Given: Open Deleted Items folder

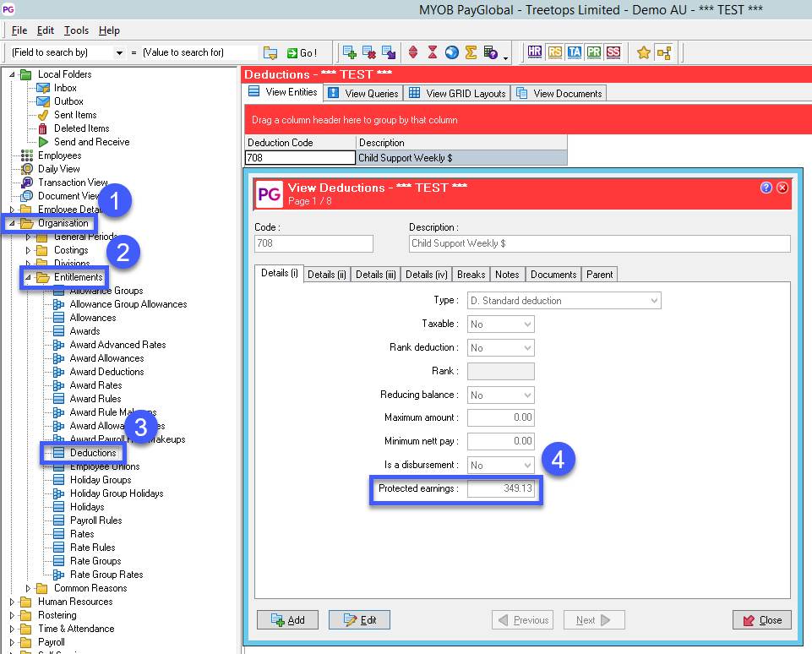Looking at the screenshot, I should pos(81,128).
